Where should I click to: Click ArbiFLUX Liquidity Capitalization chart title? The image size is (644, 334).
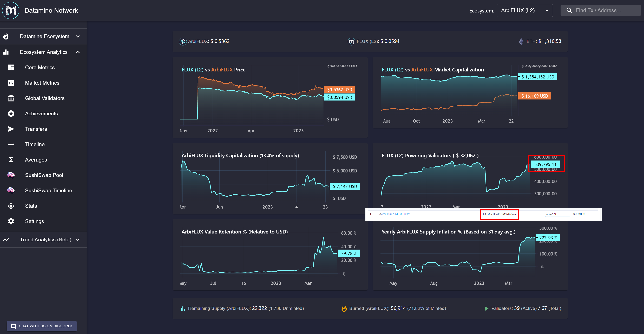click(x=240, y=156)
